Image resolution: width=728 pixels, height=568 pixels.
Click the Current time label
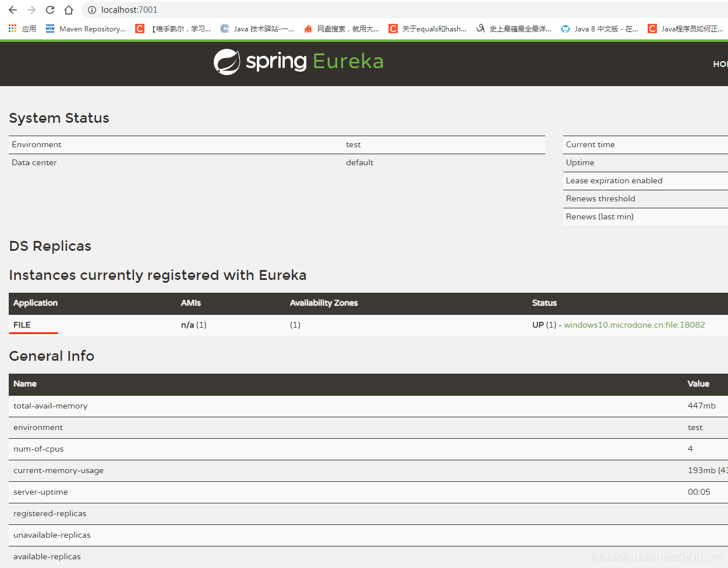coord(591,144)
